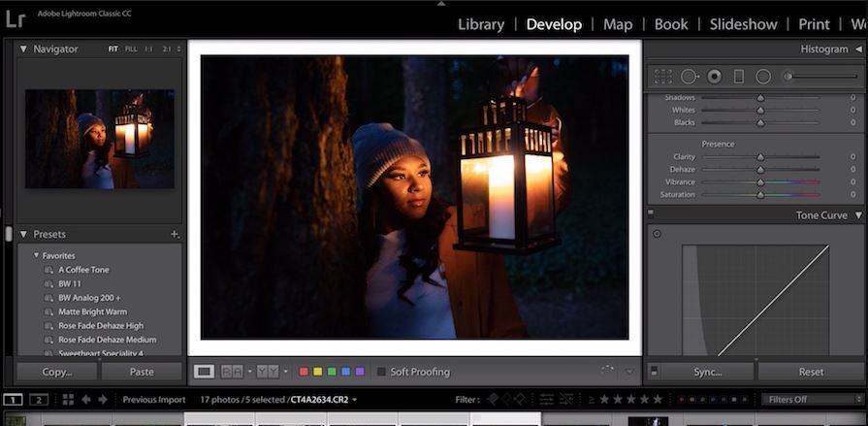Switch to the Book module
This screenshot has width=868, height=426.
coord(671,24)
